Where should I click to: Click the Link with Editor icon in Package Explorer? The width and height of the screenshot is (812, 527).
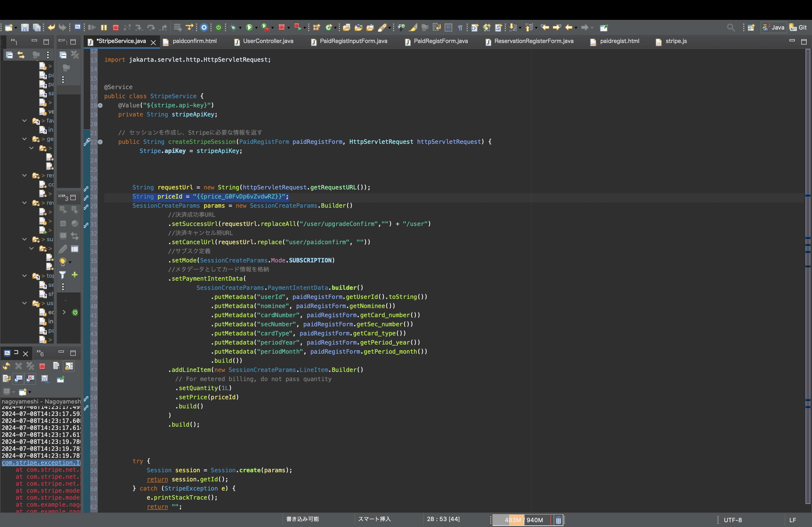(x=21, y=55)
